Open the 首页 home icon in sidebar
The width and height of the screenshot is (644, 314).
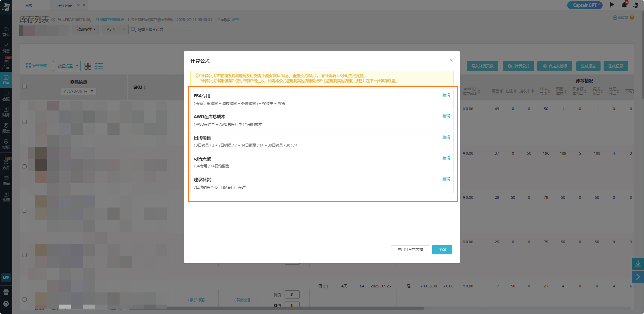(x=6, y=31)
